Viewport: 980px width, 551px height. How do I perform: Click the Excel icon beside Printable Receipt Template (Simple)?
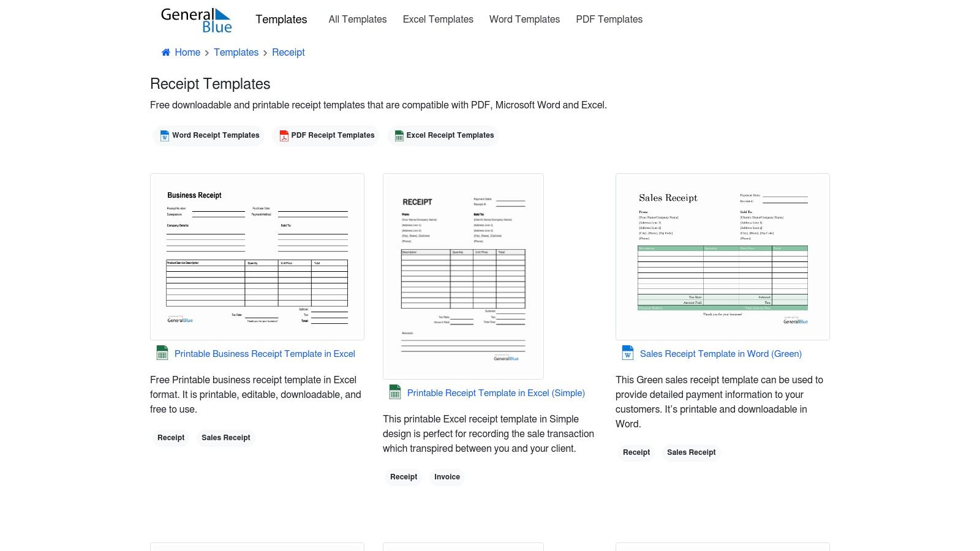[x=395, y=392]
